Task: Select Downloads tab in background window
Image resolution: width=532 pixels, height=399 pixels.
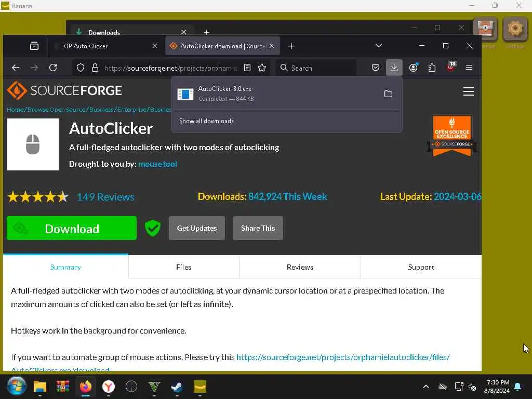Action: coord(131,32)
